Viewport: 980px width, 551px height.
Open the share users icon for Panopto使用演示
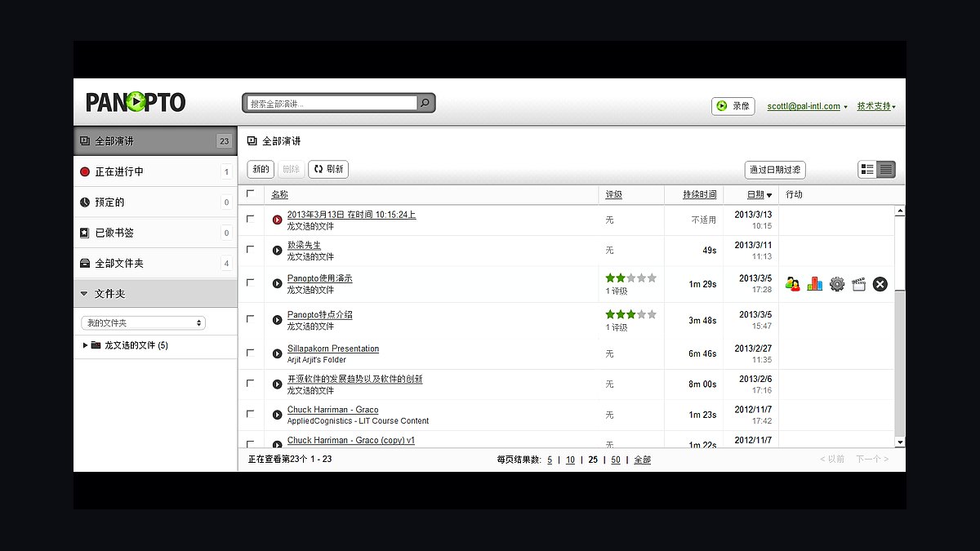793,284
